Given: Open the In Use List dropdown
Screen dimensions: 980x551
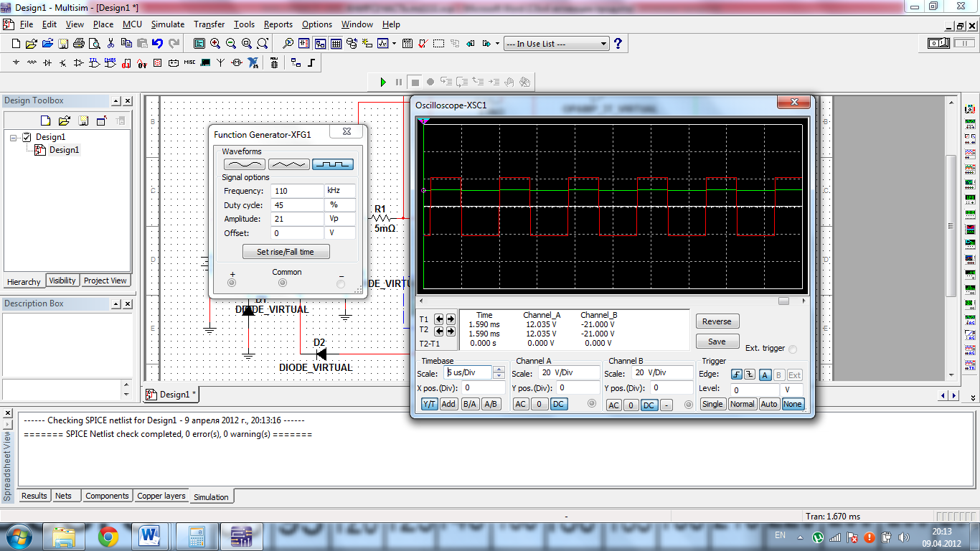Looking at the screenshot, I should (603, 44).
